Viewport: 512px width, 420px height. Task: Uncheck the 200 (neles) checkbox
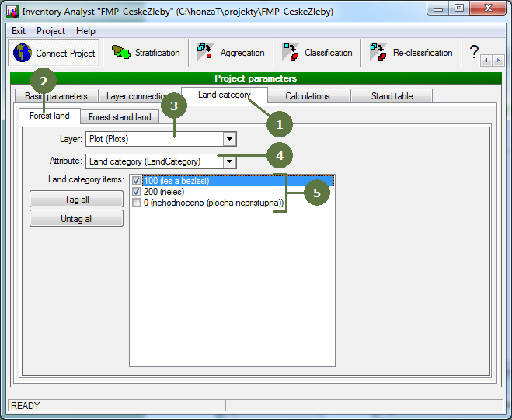pos(137,192)
